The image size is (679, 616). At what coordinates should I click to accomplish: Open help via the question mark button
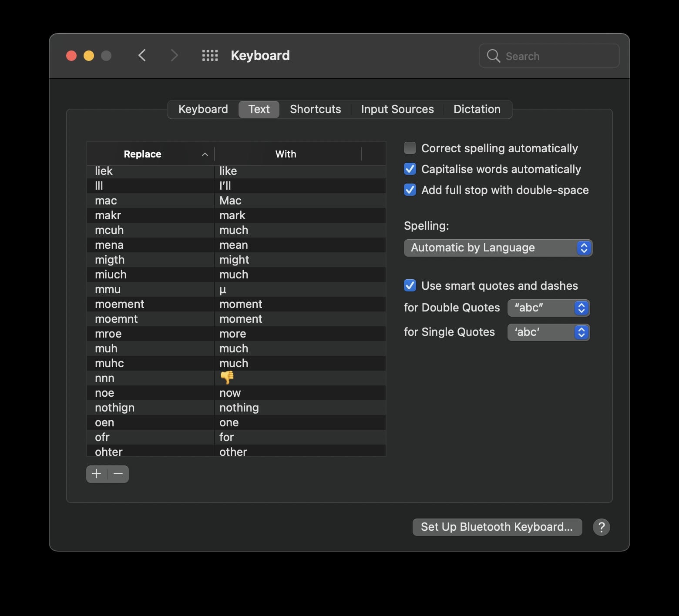coord(602,527)
